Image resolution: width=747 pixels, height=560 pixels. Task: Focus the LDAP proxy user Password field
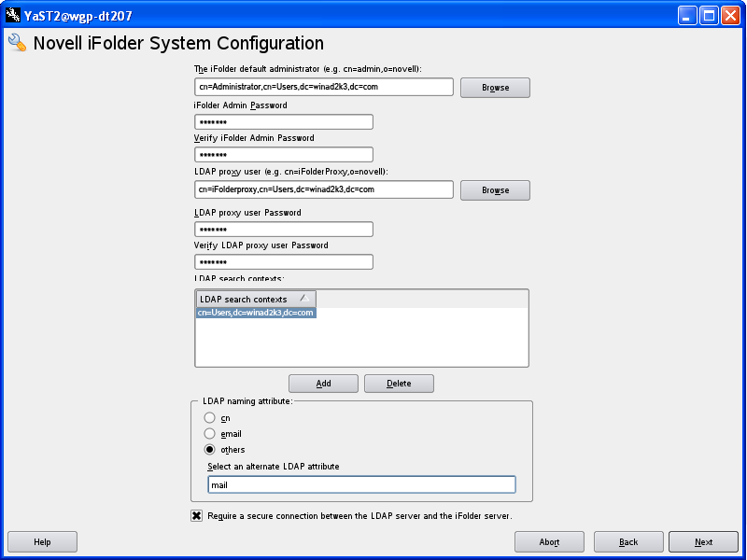(x=284, y=229)
